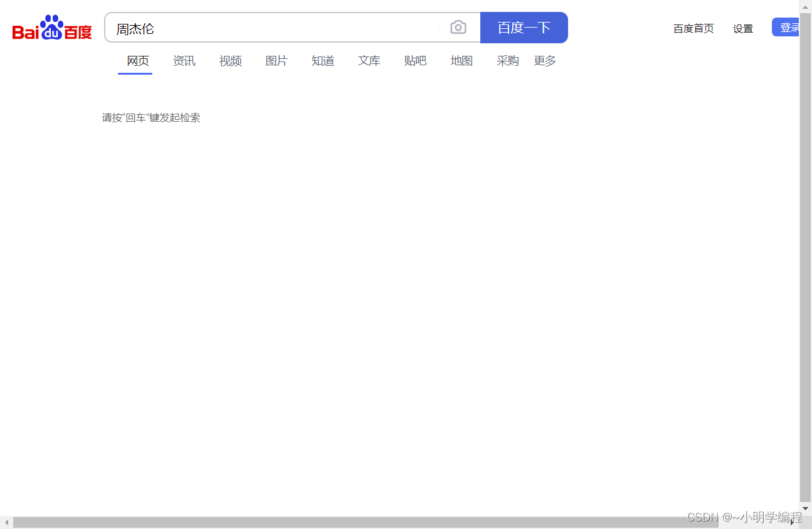Screen dimensions: 812x529
Task: Open the 视频 tab
Action: 230,61
